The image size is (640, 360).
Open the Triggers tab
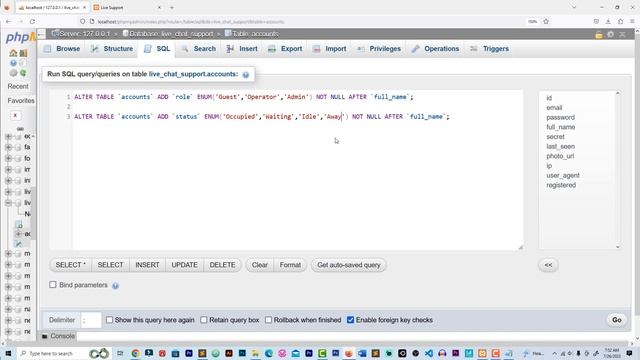tap(489, 49)
